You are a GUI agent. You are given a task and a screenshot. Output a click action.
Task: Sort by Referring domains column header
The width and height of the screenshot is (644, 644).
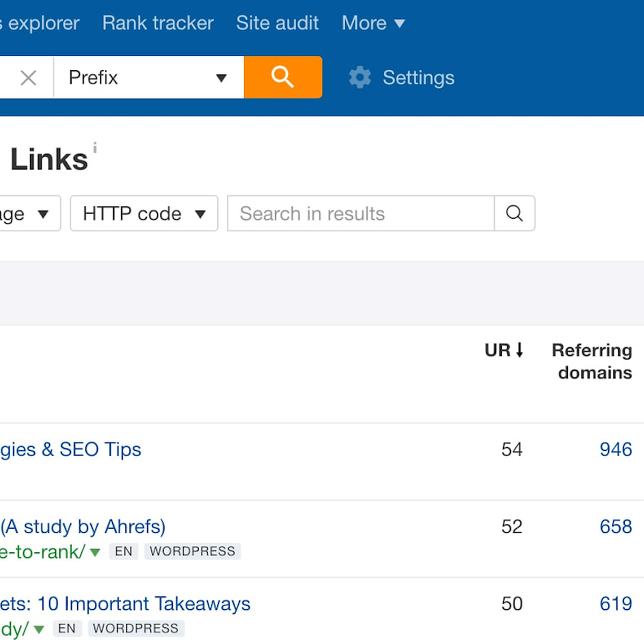click(x=592, y=361)
